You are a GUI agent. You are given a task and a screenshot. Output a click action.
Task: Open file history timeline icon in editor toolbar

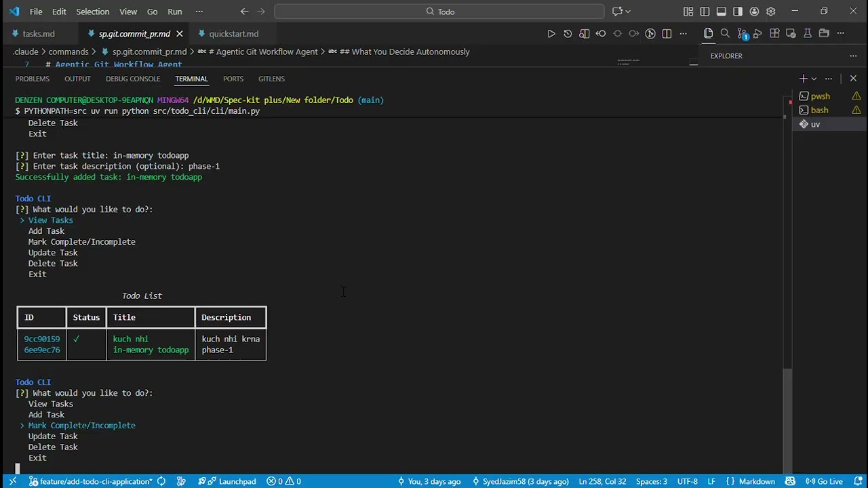(x=568, y=34)
